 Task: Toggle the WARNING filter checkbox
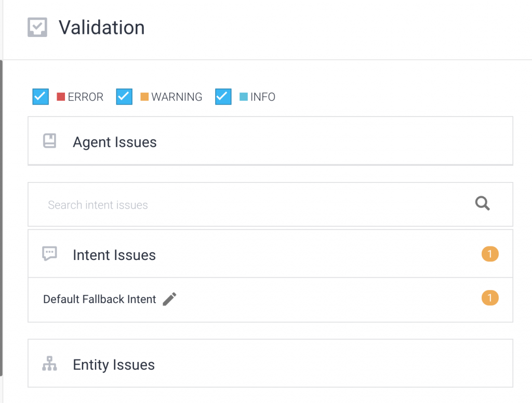(x=124, y=97)
